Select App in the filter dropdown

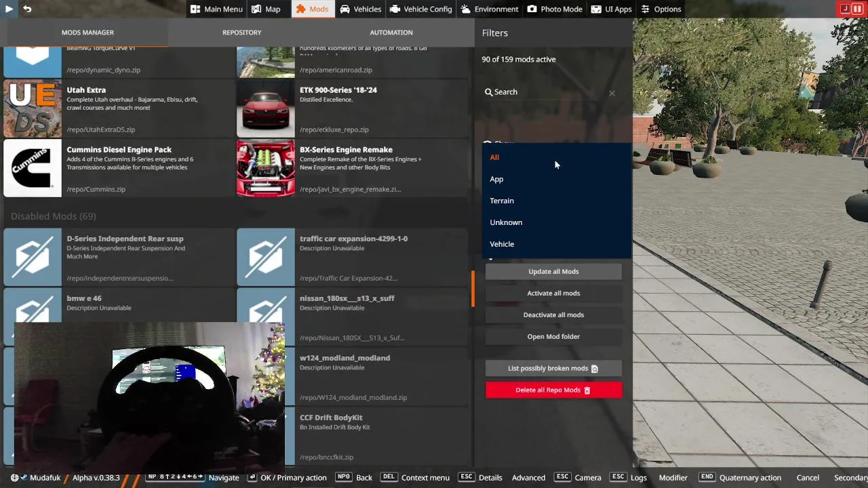(557, 179)
